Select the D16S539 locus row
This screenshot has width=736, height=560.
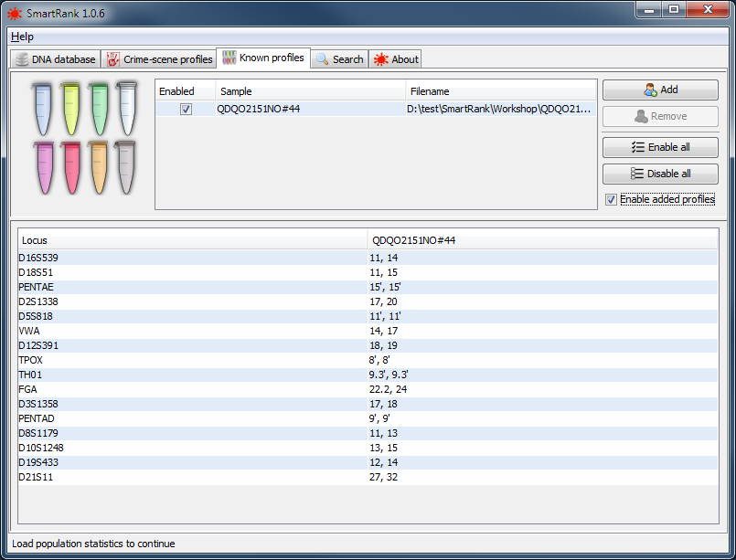click(x=192, y=258)
